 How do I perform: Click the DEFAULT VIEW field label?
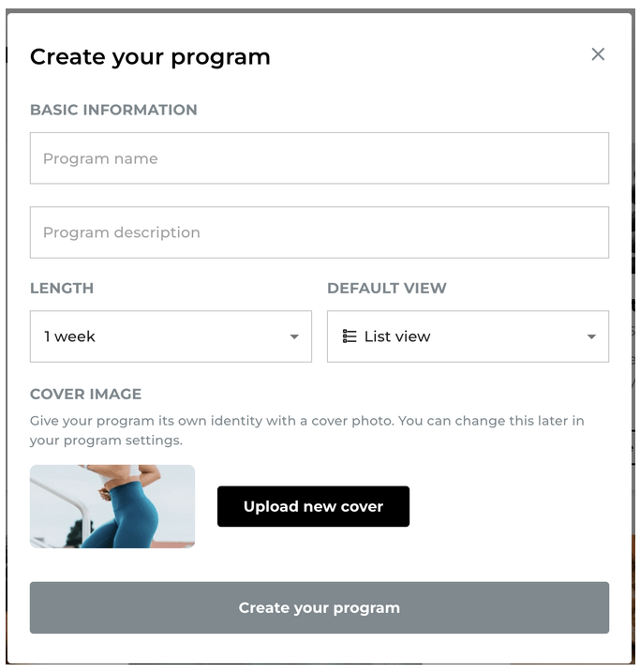point(386,289)
